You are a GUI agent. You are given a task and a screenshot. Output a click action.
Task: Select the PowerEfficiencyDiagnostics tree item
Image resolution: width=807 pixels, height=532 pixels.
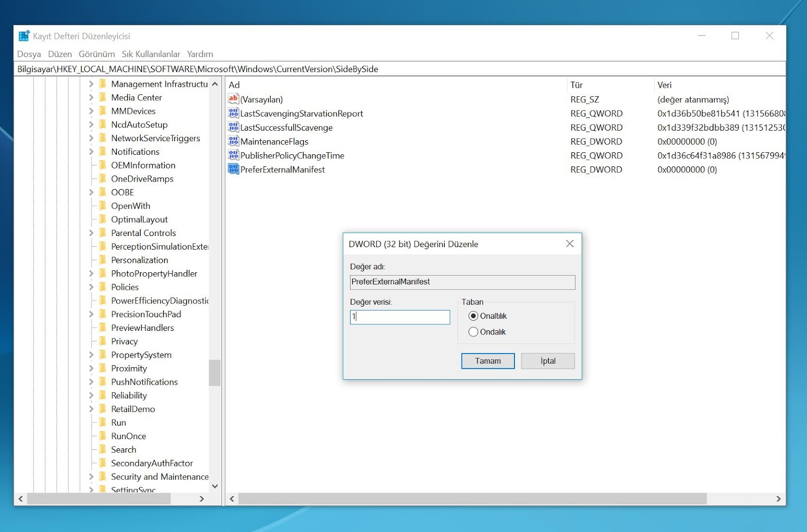[159, 301]
